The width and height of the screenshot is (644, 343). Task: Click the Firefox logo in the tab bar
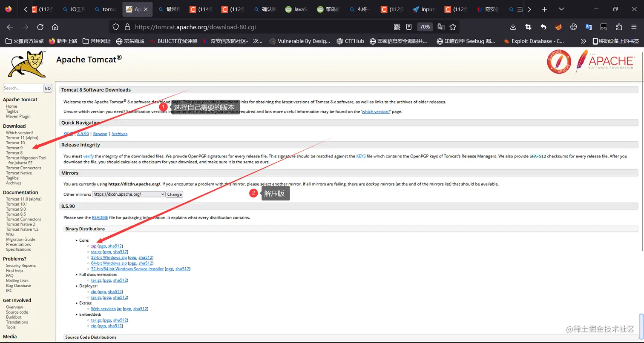9,9
